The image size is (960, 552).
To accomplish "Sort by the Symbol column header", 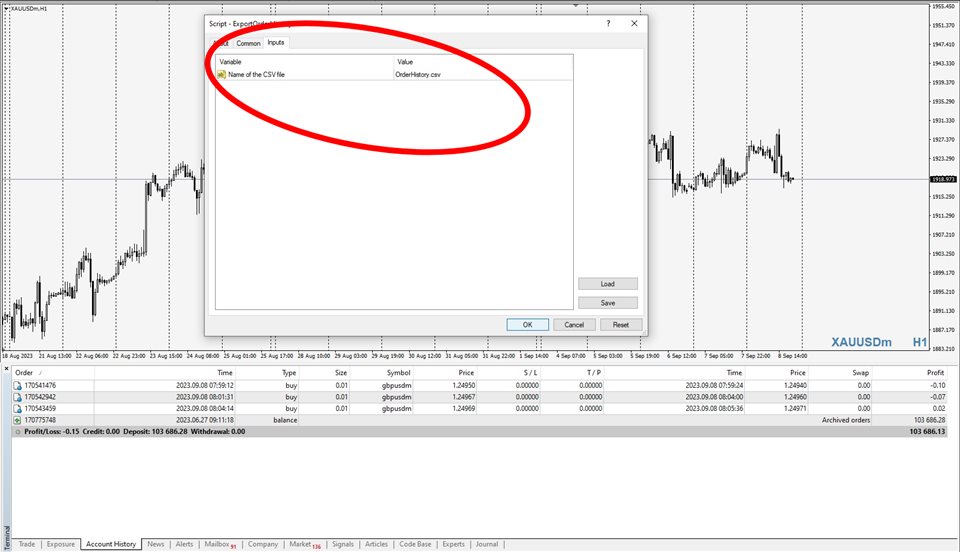I will [398, 373].
